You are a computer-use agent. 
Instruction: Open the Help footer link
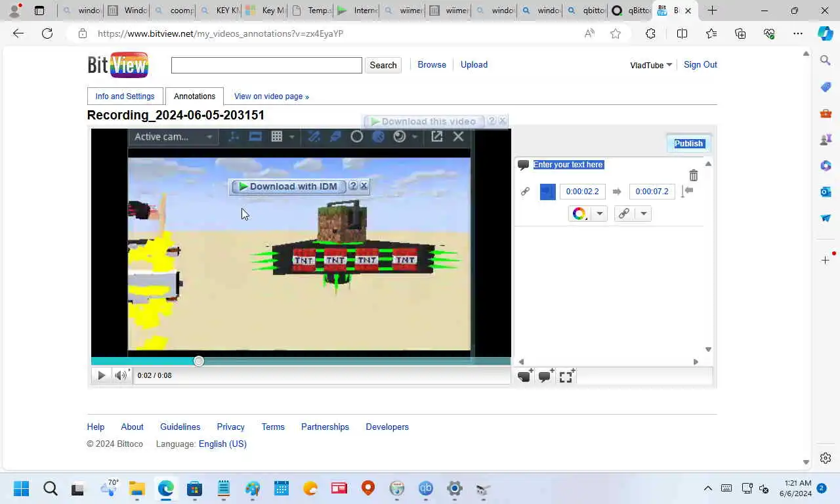[x=96, y=427]
